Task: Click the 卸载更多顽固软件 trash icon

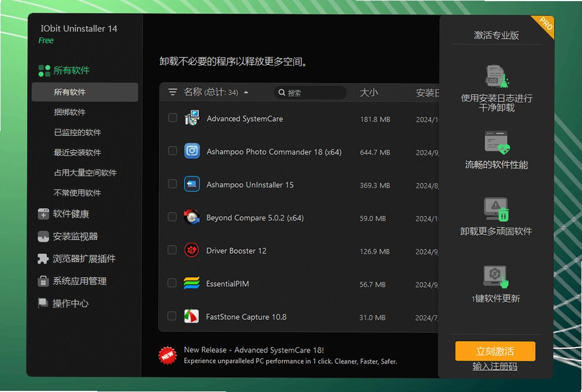Action: pyautogui.click(x=497, y=209)
